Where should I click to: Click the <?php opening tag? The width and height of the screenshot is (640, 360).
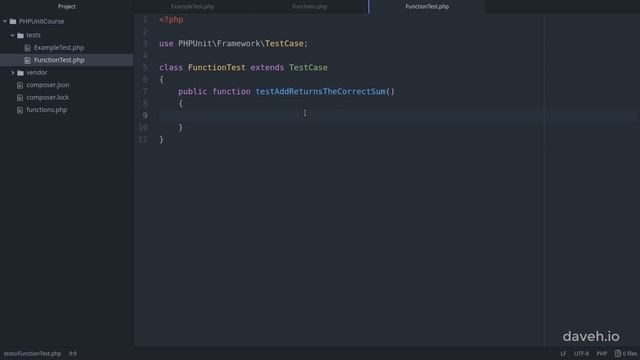(171, 20)
